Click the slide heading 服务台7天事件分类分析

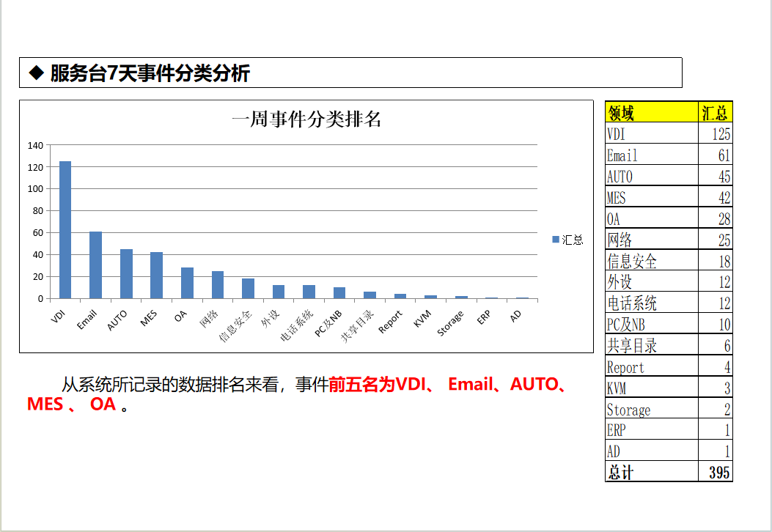click(x=150, y=73)
